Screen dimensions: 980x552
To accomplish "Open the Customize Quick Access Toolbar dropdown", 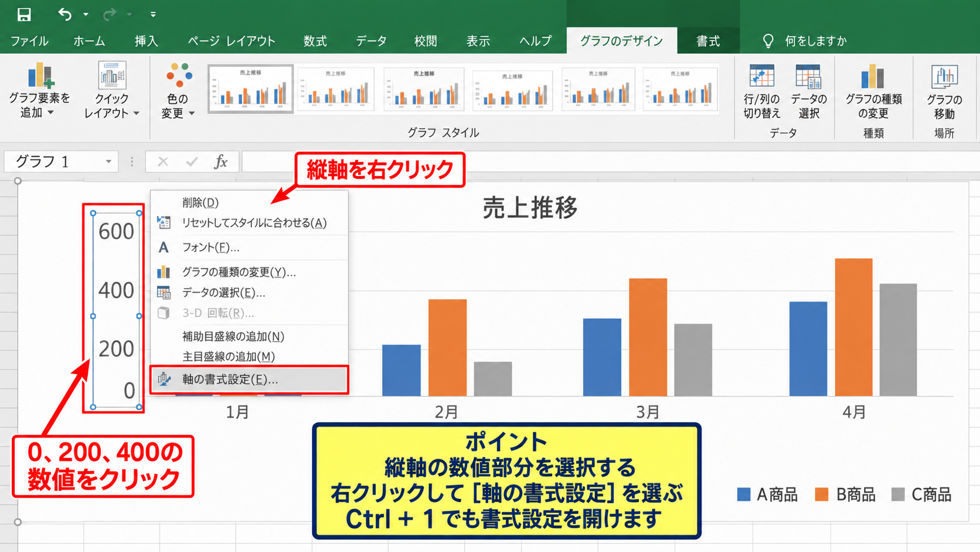I will [x=153, y=14].
